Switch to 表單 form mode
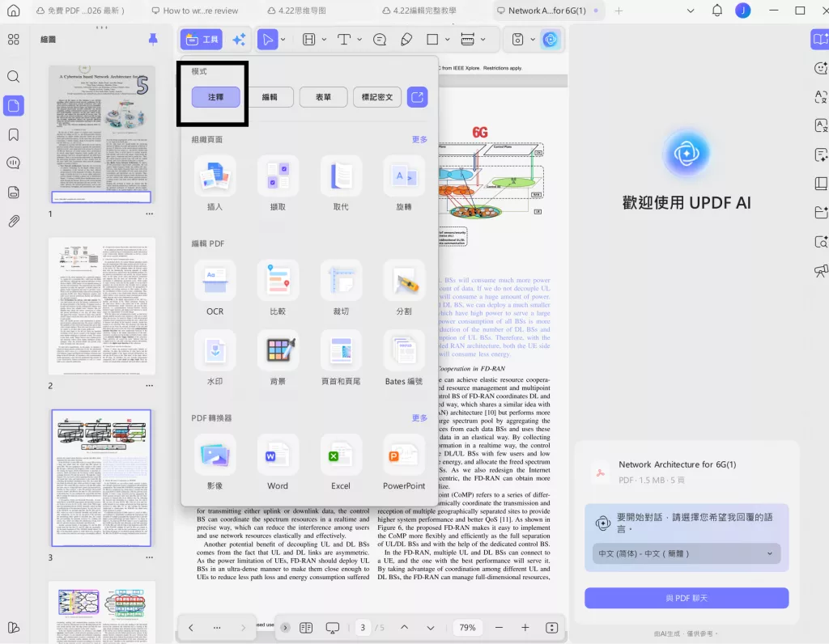Viewport: 829px width, 644px height. pyautogui.click(x=324, y=97)
